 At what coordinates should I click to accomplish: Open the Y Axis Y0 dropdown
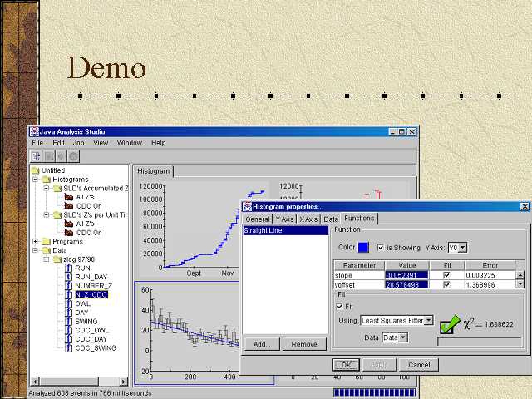(x=462, y=247)
